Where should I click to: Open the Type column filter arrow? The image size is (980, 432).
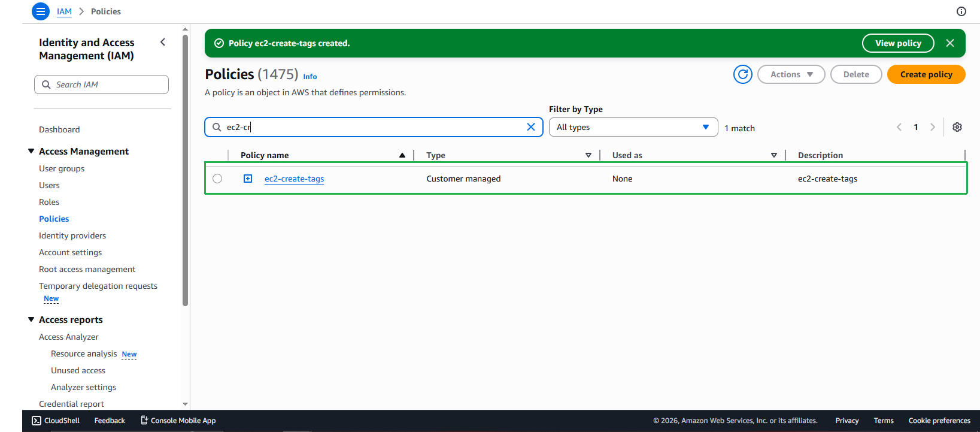[588, 155]
